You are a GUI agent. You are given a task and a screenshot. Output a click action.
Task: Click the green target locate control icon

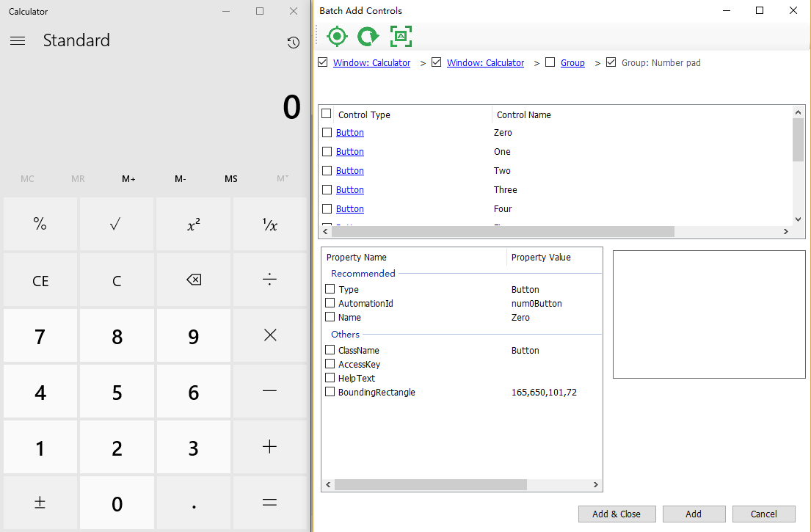click(337, 36)
